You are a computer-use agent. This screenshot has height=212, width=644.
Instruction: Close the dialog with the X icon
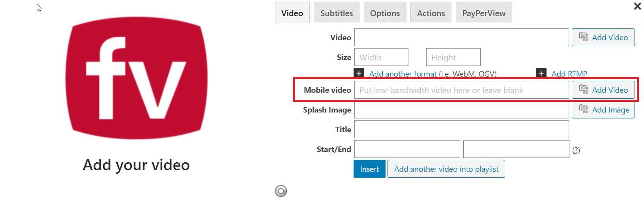click(637, 6)
